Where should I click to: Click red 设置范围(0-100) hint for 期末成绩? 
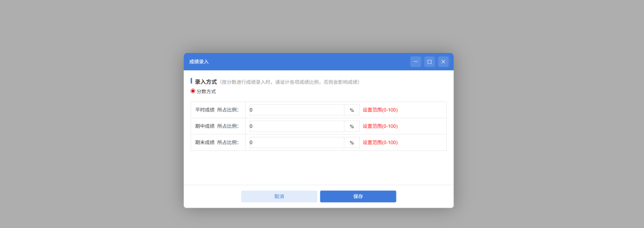click(380, 142)
